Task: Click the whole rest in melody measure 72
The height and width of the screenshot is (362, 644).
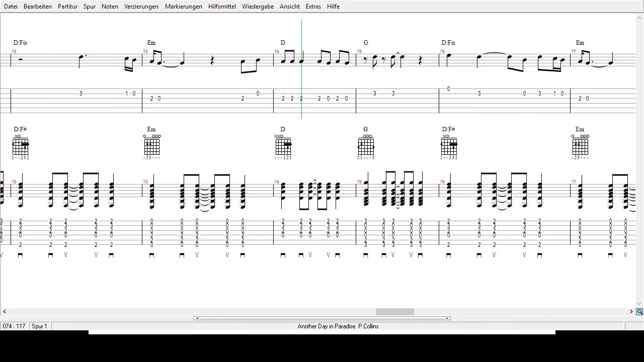Action: pyautogui.click(x=21, y=59)
